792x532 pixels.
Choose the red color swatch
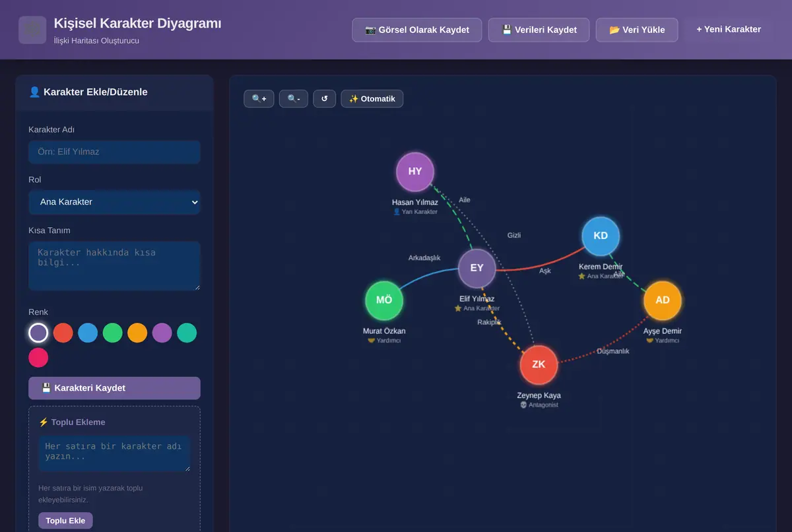tap(63, 333)
